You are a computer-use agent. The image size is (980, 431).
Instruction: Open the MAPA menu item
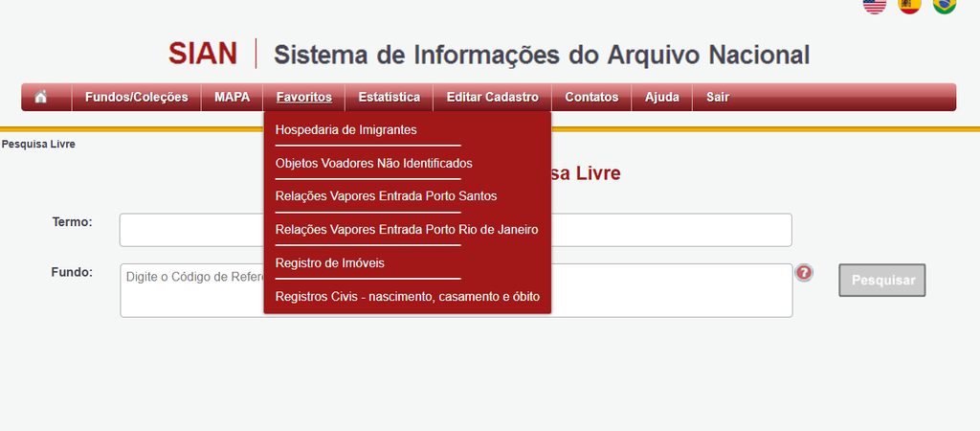coord(232,97)
